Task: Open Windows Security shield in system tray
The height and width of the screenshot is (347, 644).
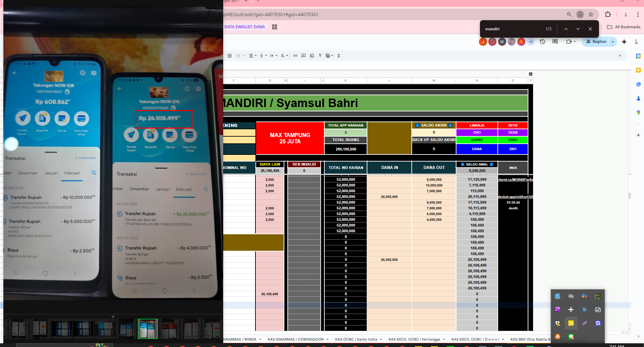Action: tap(558, 323)
